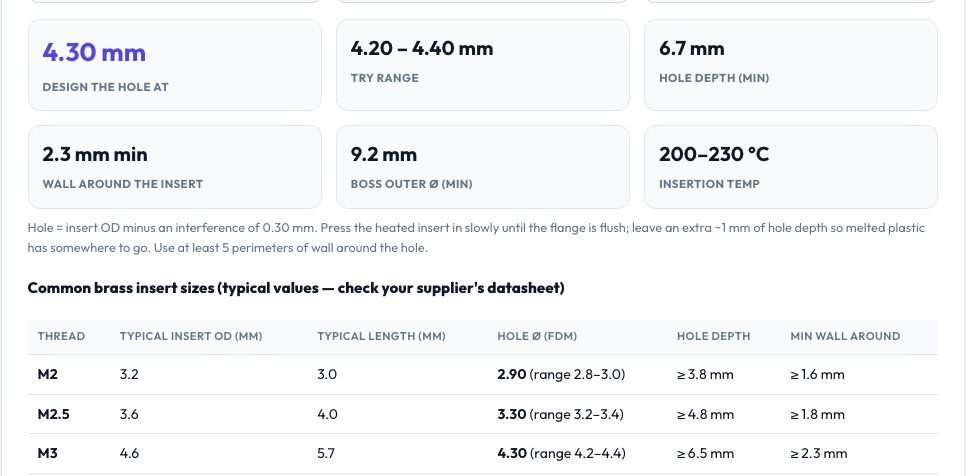Viewport: 966px width, 476px height.
Task: Select the 200–230 °C insertion temp card
Action: 791,167
